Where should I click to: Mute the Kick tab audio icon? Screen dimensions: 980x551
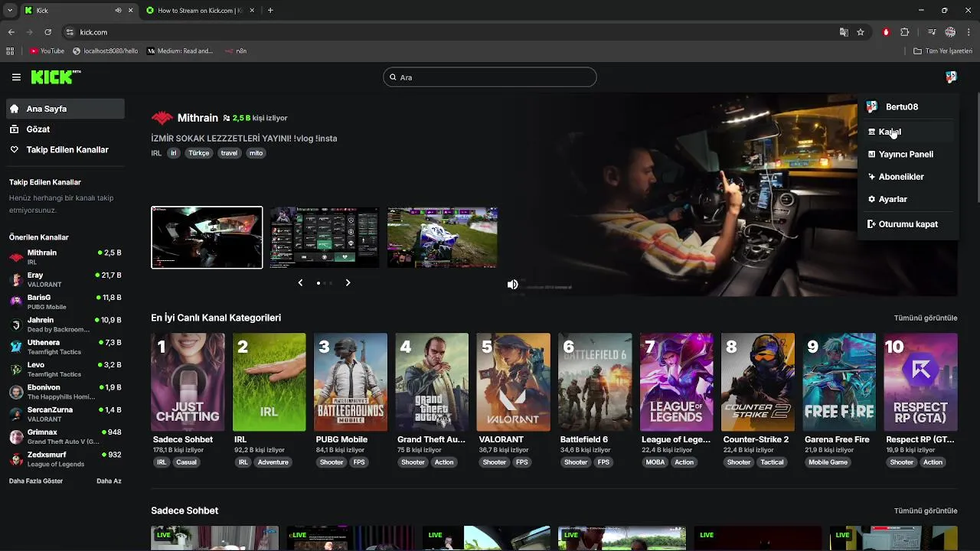(x=118, y=11)
